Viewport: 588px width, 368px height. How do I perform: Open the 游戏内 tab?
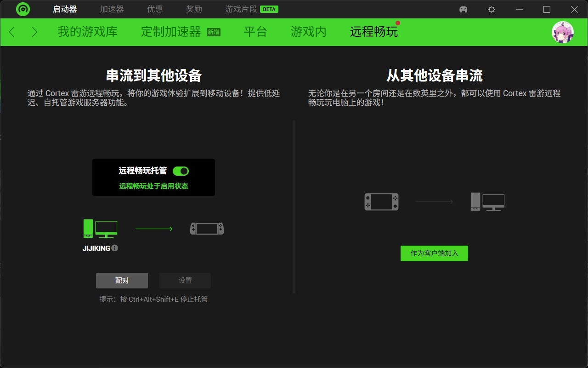click(309, 32)
